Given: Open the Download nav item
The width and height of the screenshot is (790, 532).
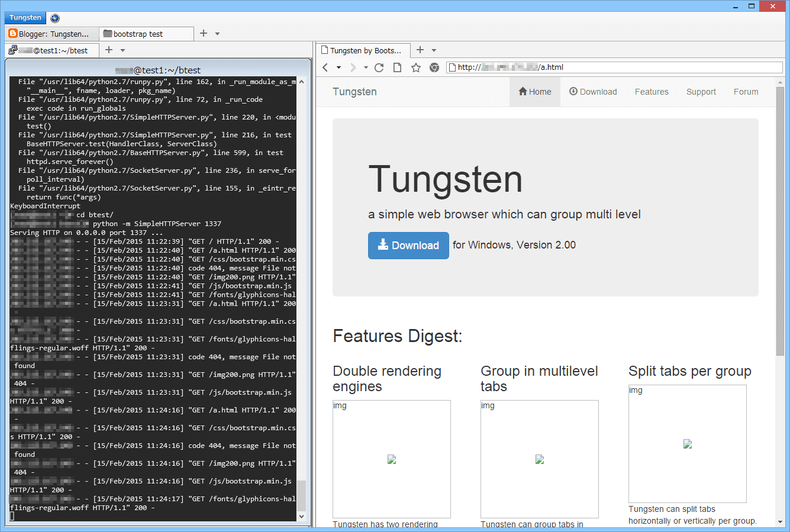Looking at the screenshot, I should click(593, 92).
